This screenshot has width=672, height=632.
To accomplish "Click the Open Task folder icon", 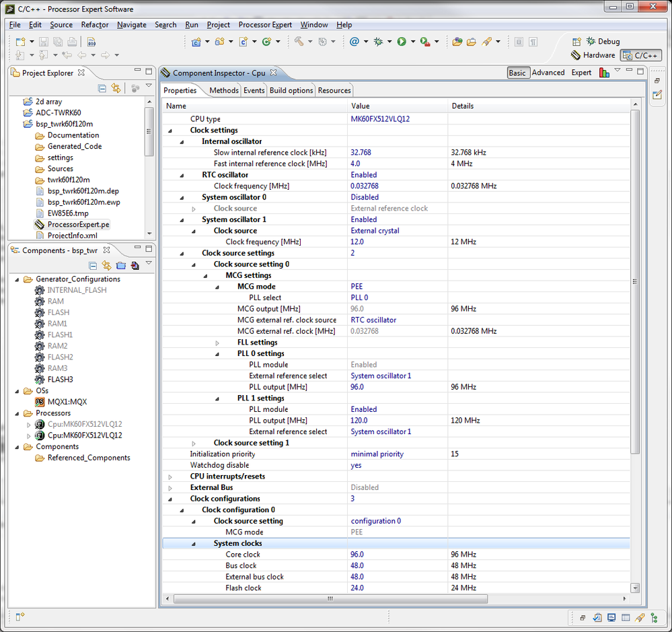I will 472,42.
